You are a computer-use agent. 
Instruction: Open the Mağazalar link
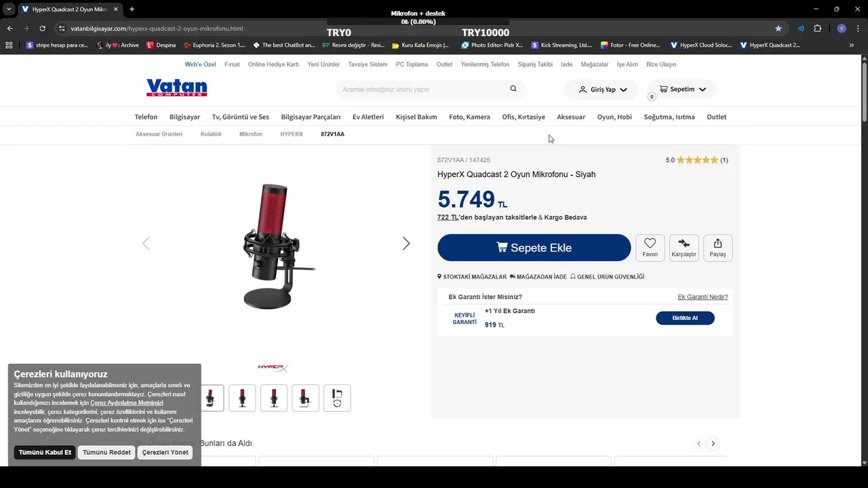click(595, 64)
